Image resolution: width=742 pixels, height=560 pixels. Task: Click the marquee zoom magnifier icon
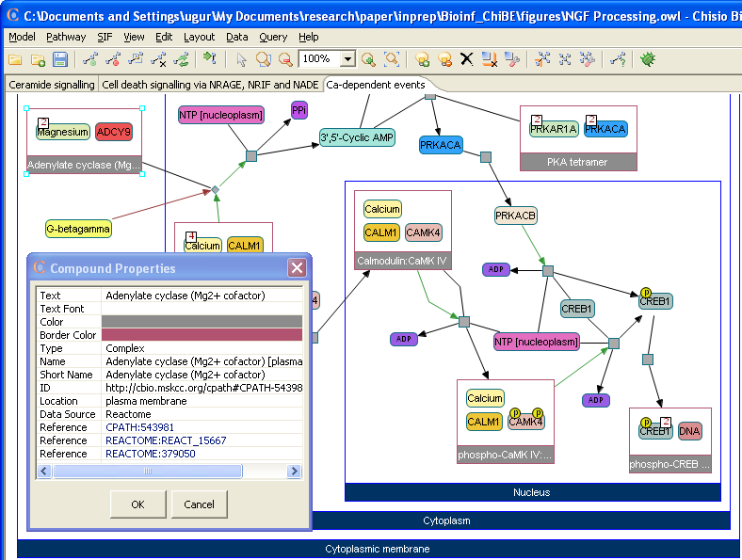391,59
